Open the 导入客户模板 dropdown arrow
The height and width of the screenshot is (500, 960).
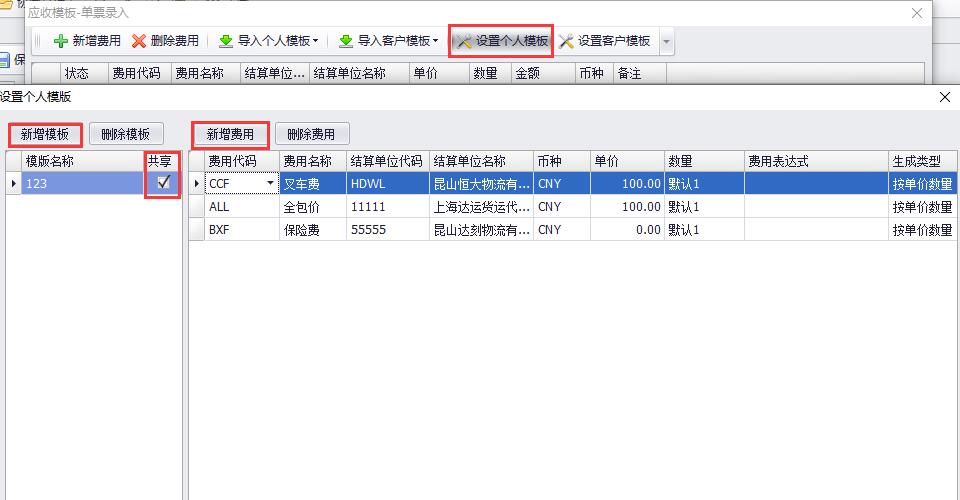(x=436, y=42)
